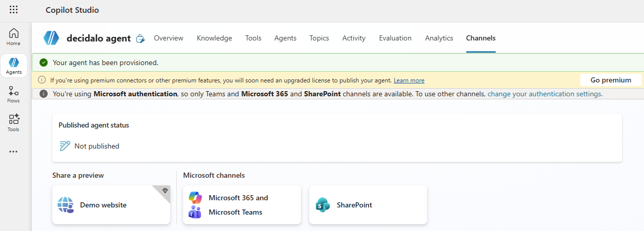Switch to the Overview tab
This screenshot has width=644, height=231.
pos(169,38)
